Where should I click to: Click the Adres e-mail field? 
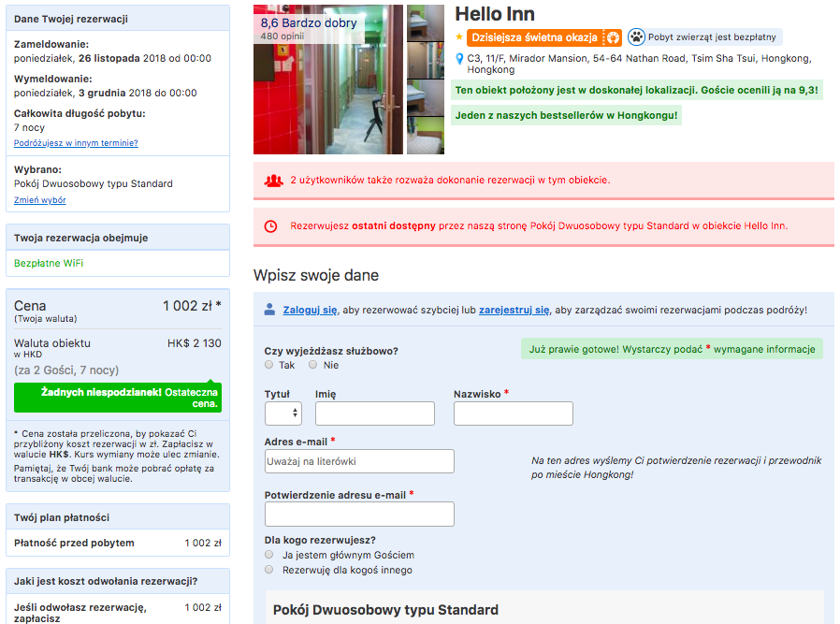359,461
